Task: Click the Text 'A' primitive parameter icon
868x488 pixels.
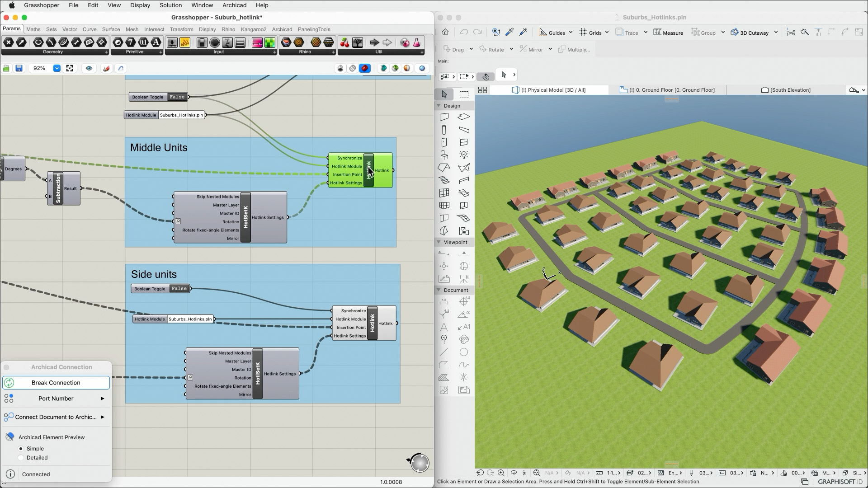Action: click(x=156, y=42)
